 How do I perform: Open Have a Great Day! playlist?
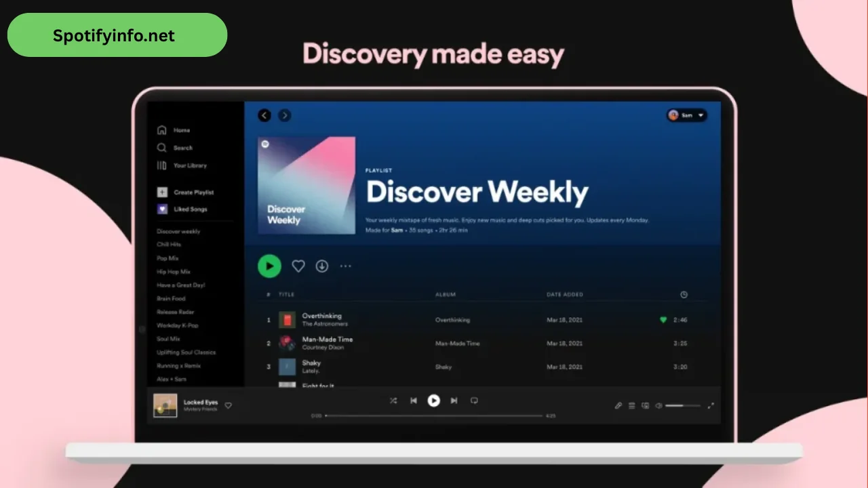click(x=180, y=285)
